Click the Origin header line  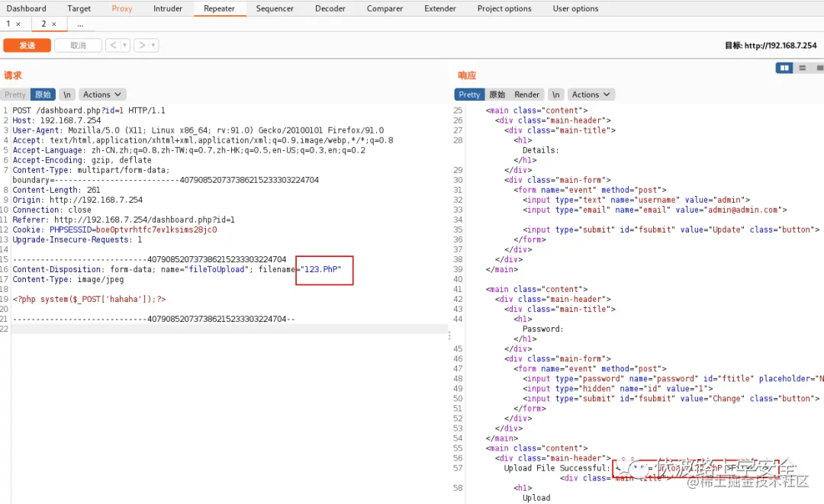click(78, 200)
